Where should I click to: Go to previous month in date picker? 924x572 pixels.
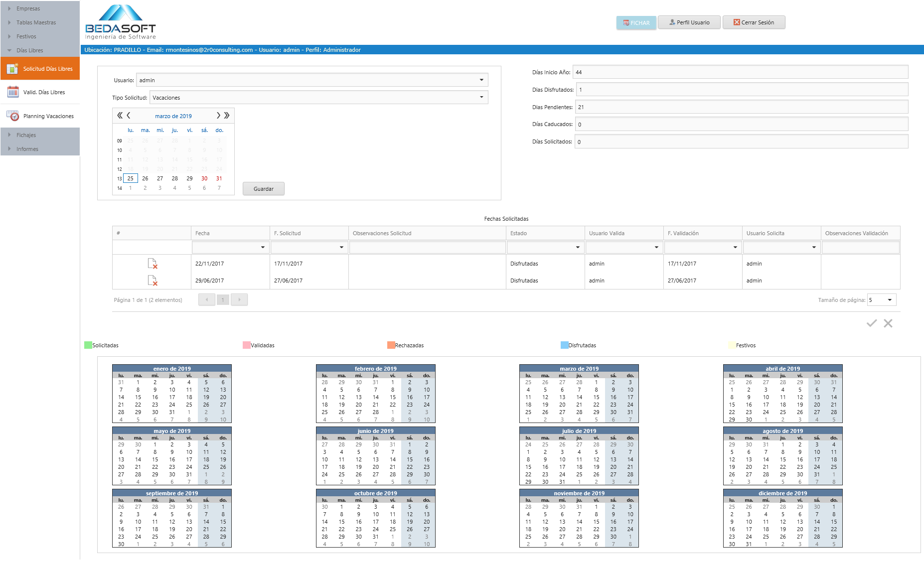[x=129, y=116]
